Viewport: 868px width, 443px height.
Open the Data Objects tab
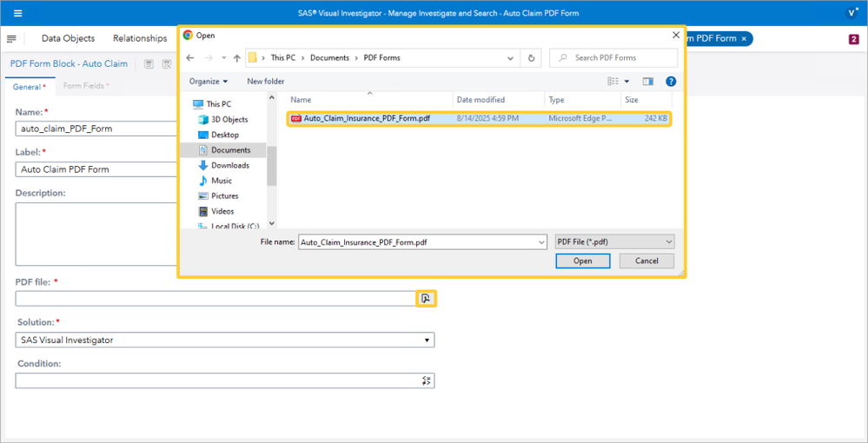68,38
